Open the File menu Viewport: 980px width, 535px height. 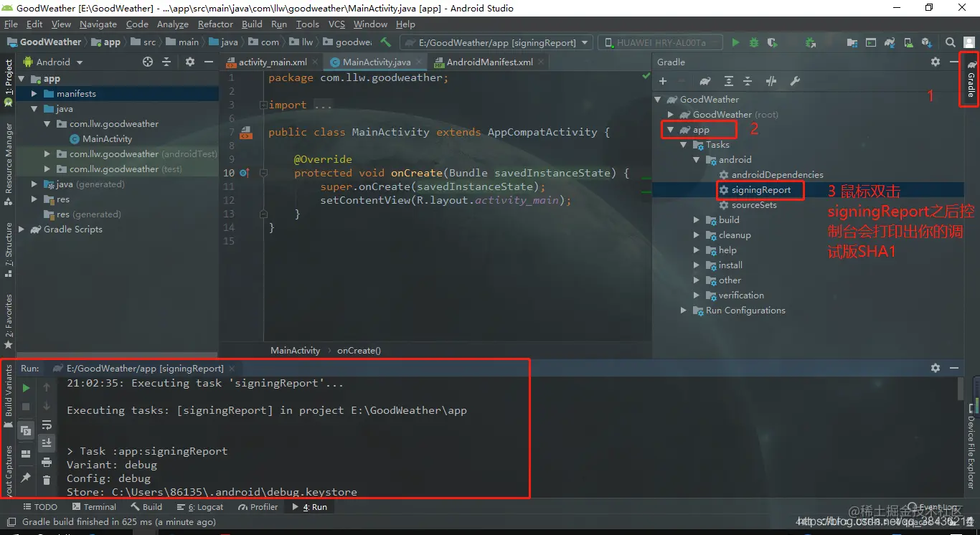11,24
